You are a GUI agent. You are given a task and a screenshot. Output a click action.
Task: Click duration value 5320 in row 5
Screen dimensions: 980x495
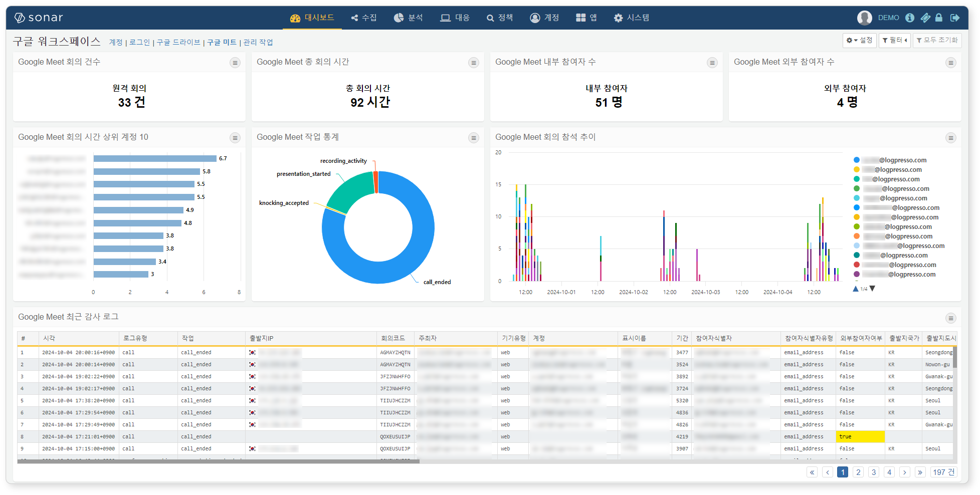point(682,401)
